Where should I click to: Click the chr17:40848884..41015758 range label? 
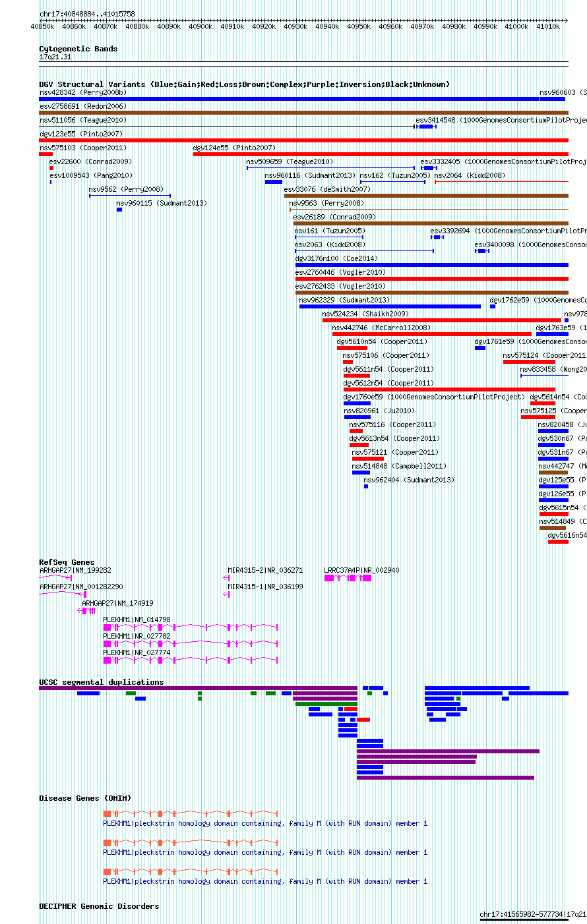click(x=87, y=14)
